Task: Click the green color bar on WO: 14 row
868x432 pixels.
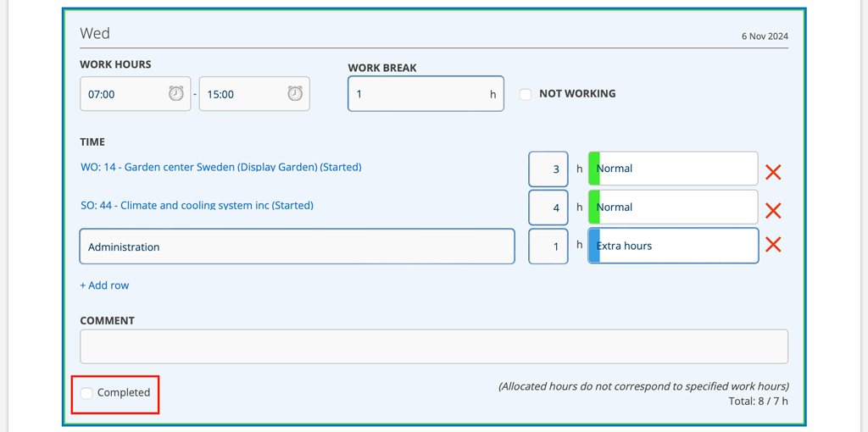Action: 594,169
